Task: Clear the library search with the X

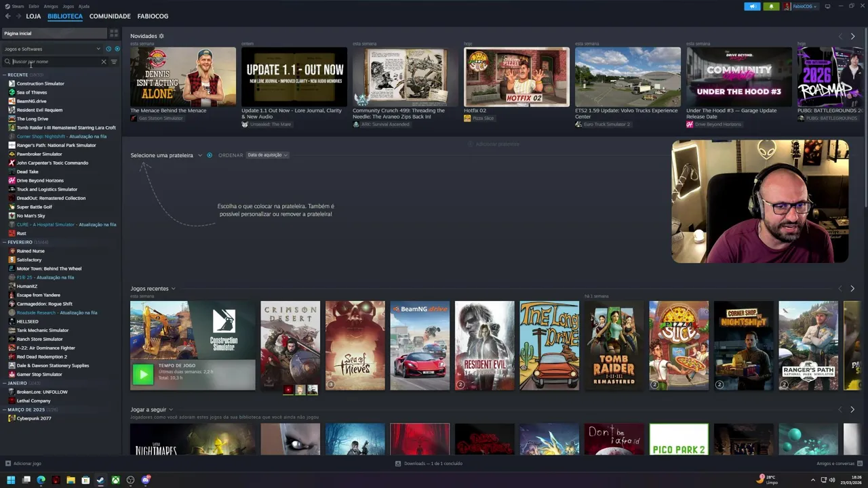Action: [104, 62]
